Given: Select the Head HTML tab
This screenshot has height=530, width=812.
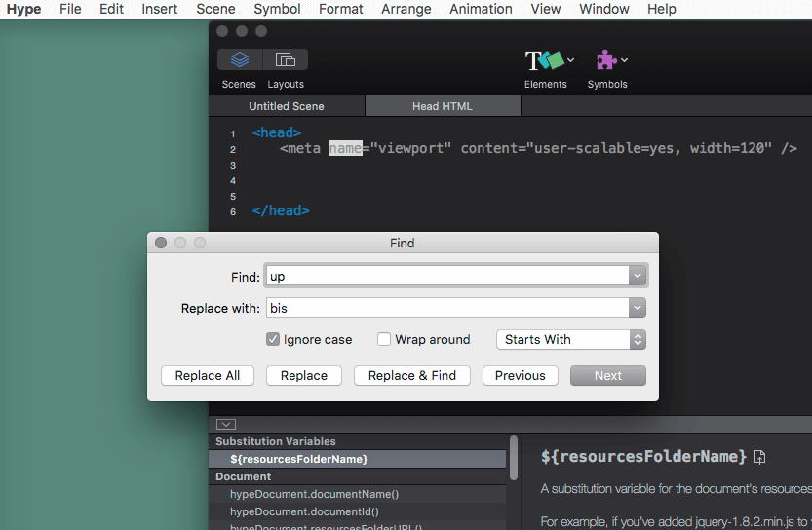Looking at the screenshot, I should tap(443, 106).
